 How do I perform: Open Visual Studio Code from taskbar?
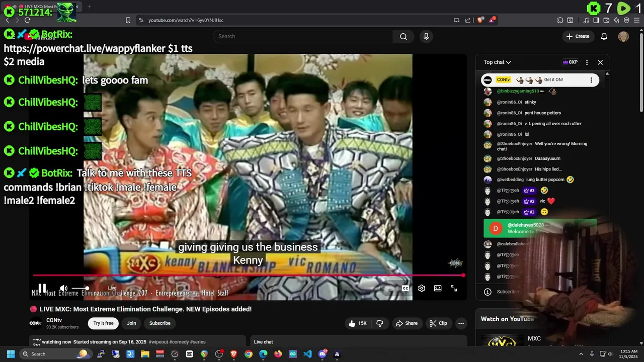(307, 354)
